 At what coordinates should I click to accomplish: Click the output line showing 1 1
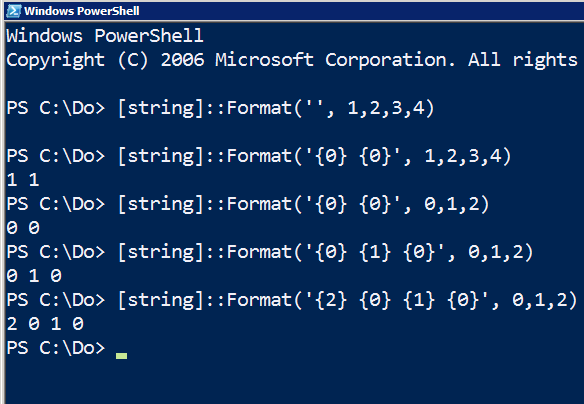[x=23, y=180]
